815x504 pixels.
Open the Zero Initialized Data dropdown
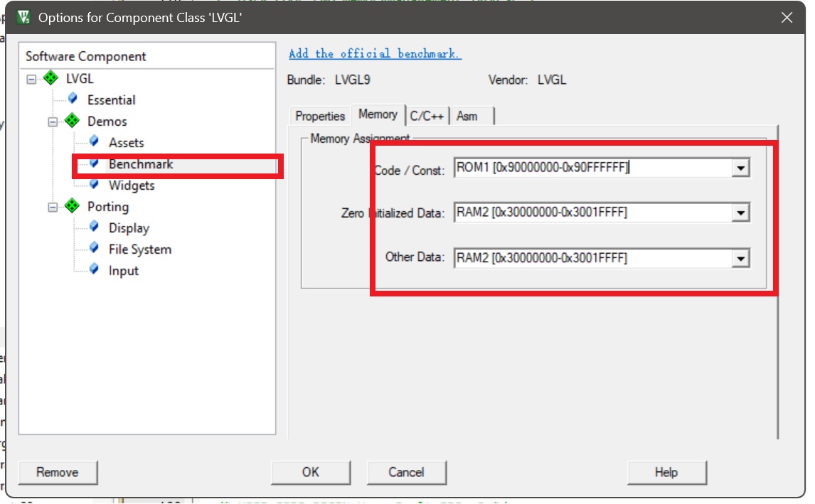click(x=740, y=213)
